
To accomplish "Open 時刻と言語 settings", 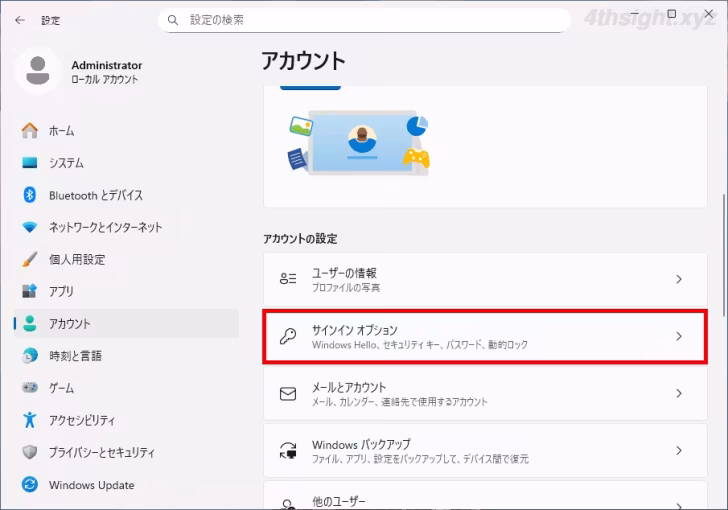I will pyautogui.click(x=126, y=356).
